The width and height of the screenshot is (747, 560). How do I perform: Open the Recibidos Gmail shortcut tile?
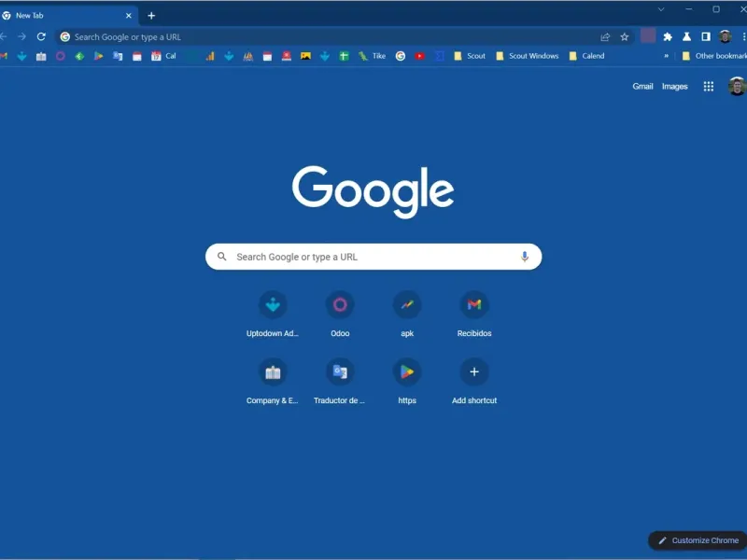[x=474, y=315]
